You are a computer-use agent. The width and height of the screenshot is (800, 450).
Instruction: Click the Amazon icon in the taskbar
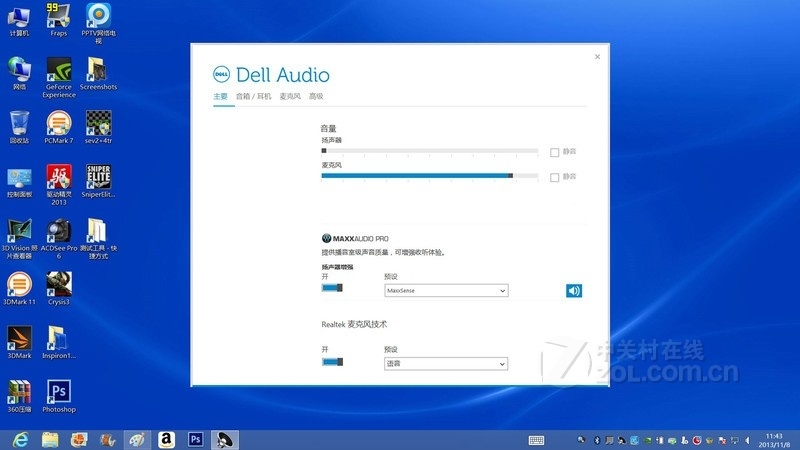166,439
